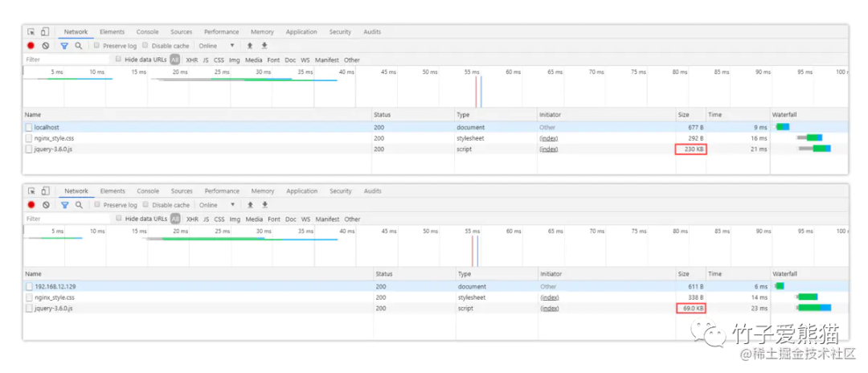Click the file icon beside the 230 KB jquery-3.6.0.js request
The height and width of the screenshot is (373, 868).
point(29,150)
